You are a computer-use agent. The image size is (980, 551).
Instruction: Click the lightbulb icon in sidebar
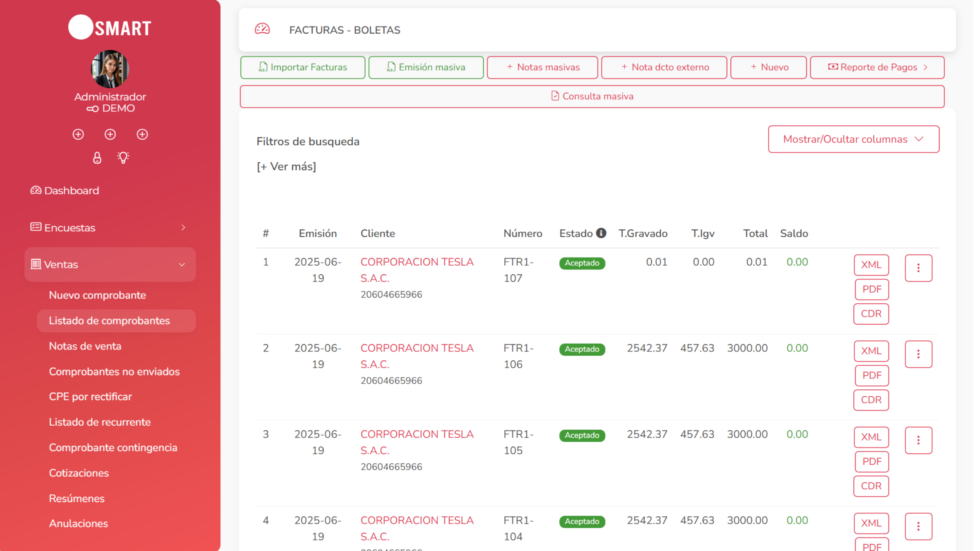[123, 158]
